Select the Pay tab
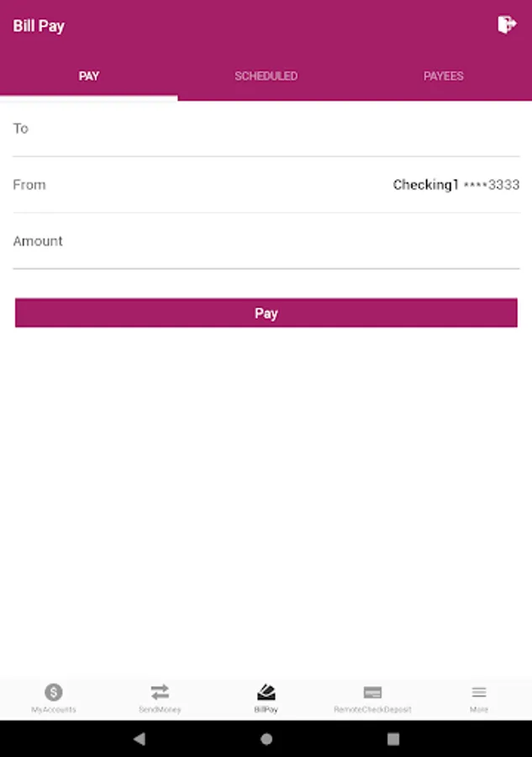The height and width of the screenshot is (757, 532). point(89,76)
